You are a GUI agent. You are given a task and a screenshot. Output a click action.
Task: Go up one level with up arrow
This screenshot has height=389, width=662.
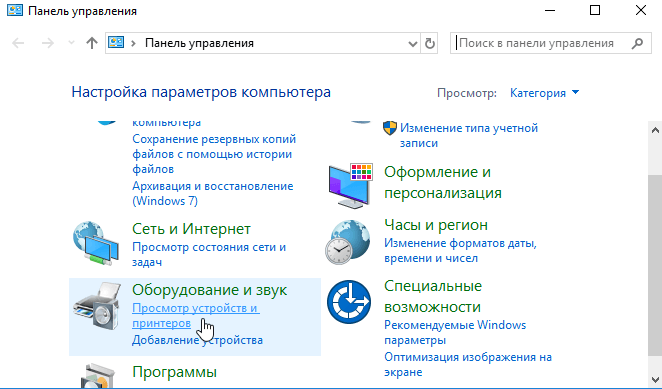pyautogui.click(x=92, y=43)
